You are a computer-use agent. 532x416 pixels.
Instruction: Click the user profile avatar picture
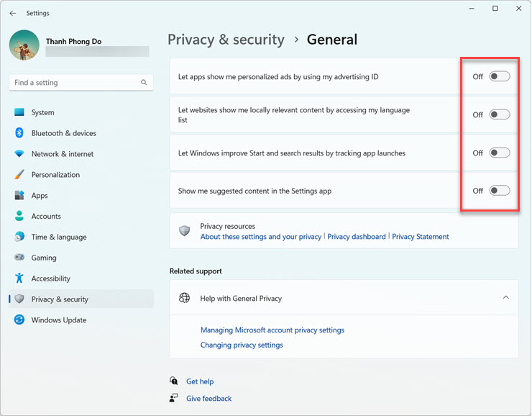click(24, 45)
